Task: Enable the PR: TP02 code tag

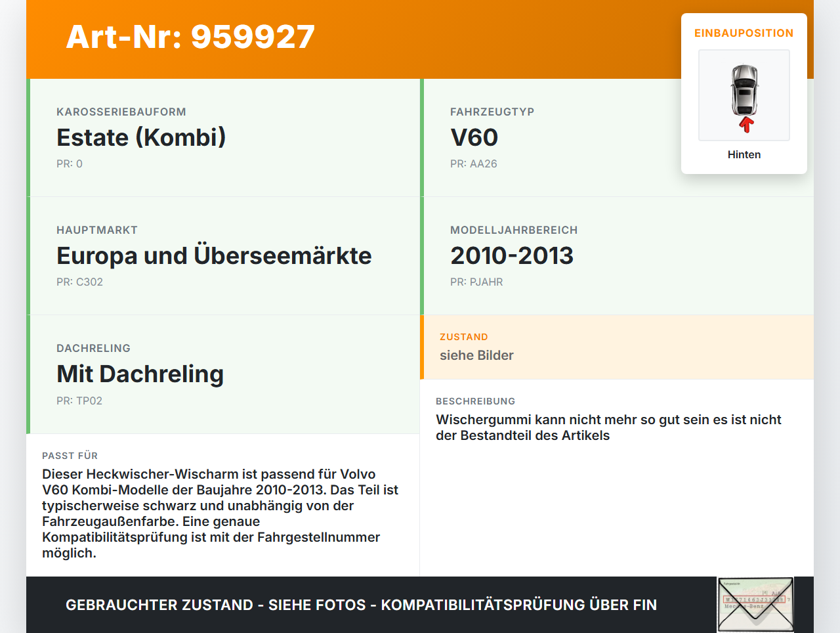Action: (x=80, y=401)
